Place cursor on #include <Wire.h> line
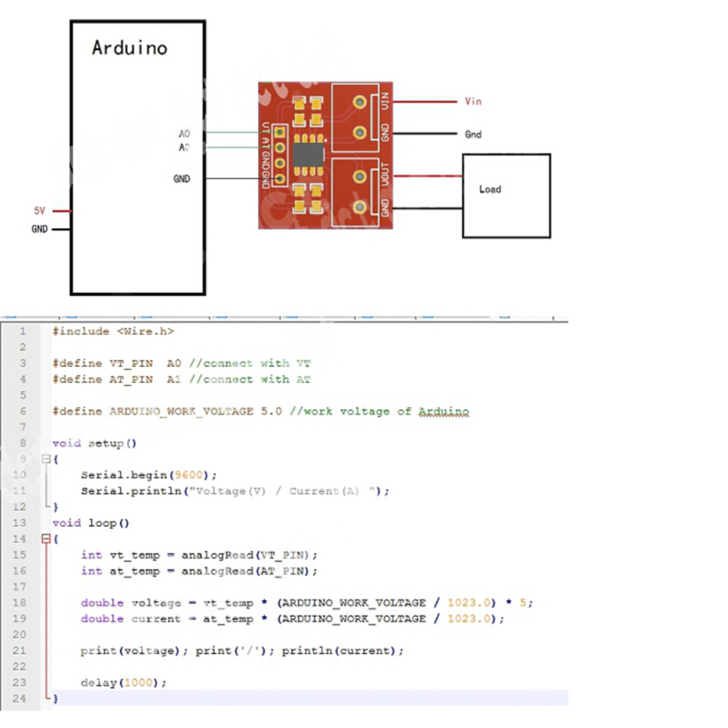The width and height of the screenshot is (728, 728). 113,331
